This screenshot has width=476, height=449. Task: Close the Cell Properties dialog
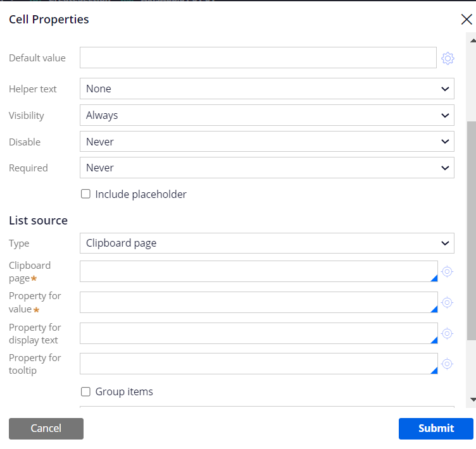coord(467,20)
